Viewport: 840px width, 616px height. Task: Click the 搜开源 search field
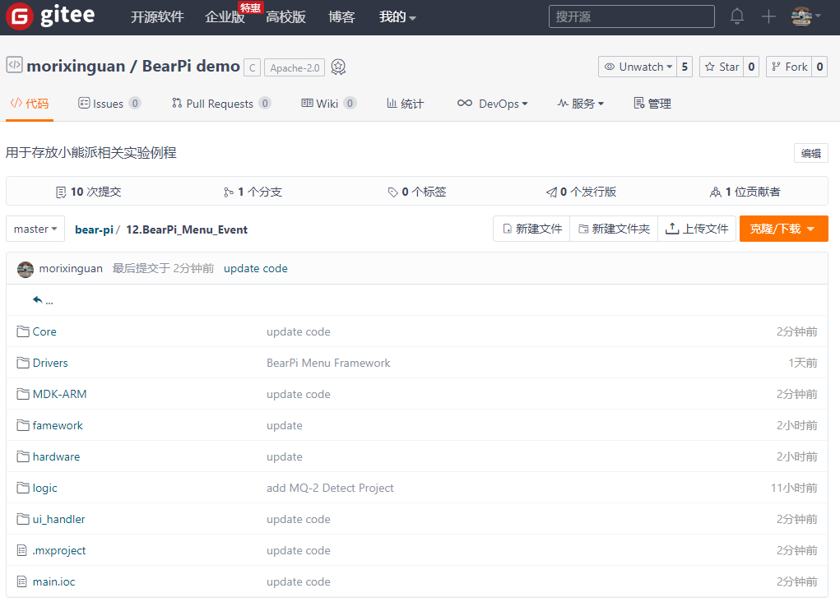[632, 16]
